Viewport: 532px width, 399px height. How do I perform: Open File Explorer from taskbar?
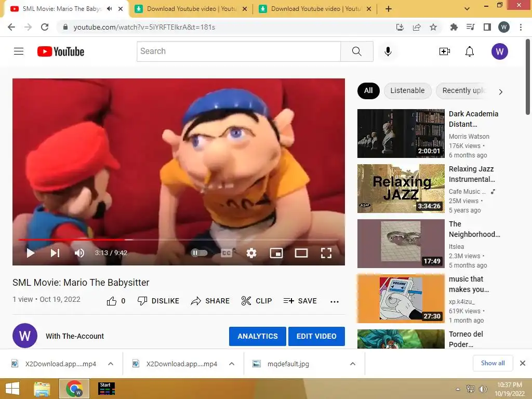click(x=42, y=389)
